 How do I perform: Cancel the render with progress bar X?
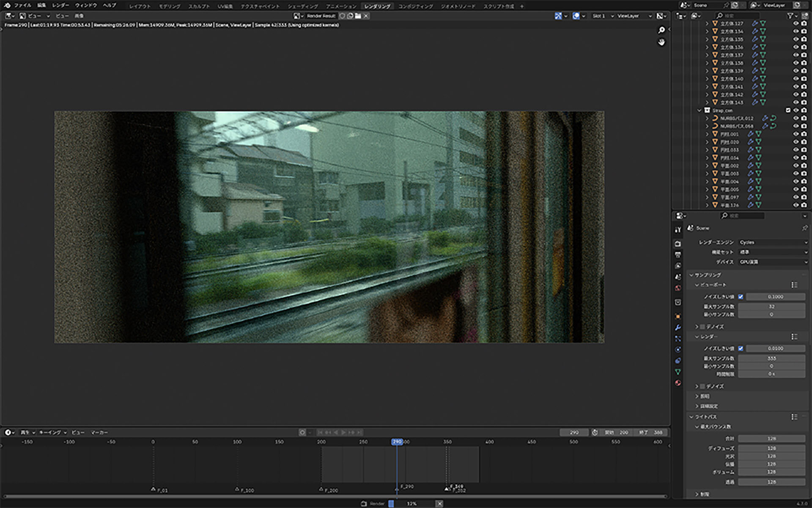coord(439,503)
